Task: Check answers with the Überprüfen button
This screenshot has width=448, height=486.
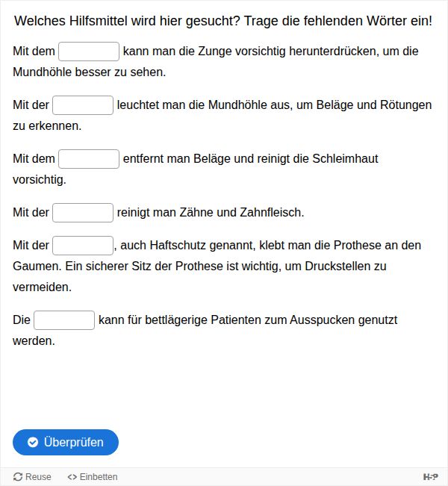Action: tap(66, 442)
